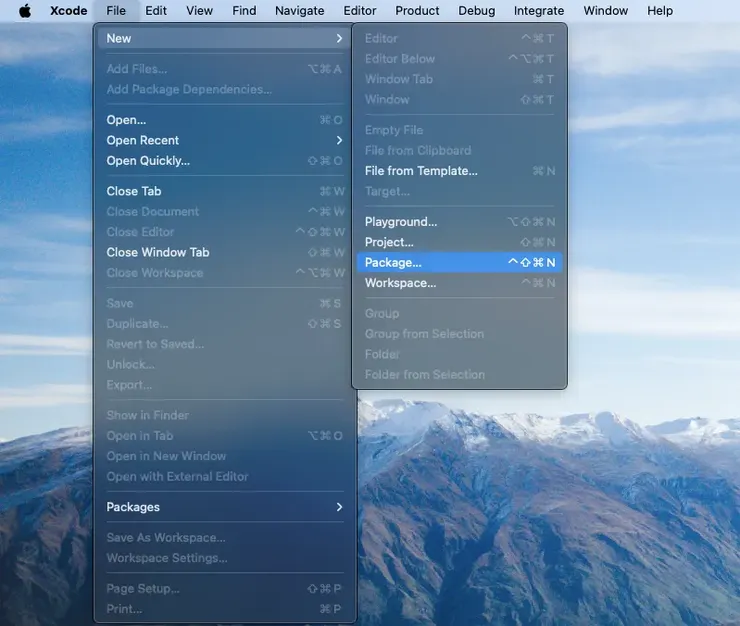The width and height of the screenshot is (740, 626).
Task: Click Workspace Settings... item
Action: (224, 558)
